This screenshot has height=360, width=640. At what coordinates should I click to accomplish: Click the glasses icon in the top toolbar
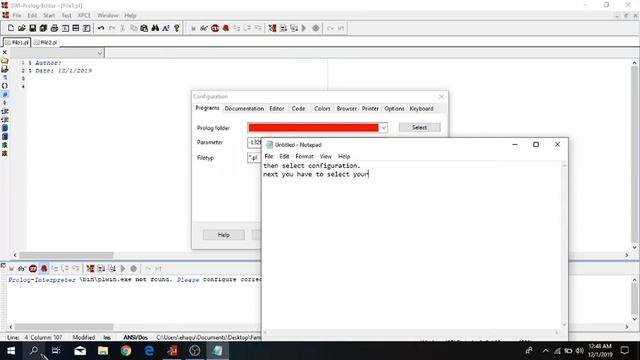tap(204, 28)
